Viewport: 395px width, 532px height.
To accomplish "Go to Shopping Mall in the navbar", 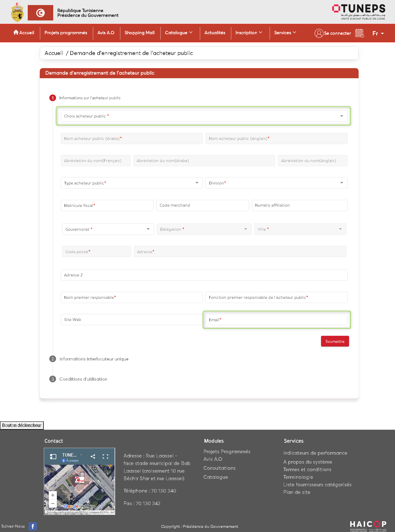I will 140,33.
